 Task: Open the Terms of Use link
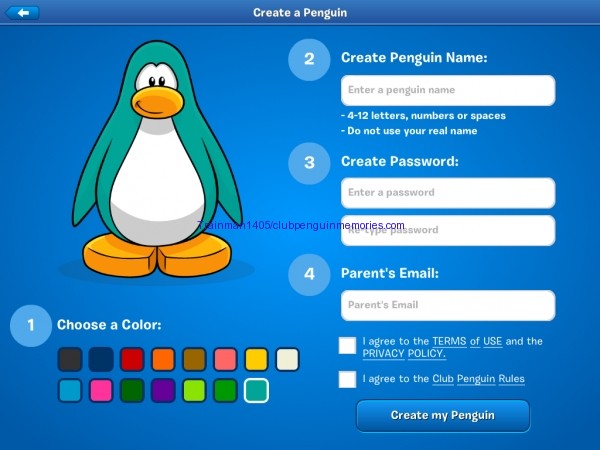point(467,341)
